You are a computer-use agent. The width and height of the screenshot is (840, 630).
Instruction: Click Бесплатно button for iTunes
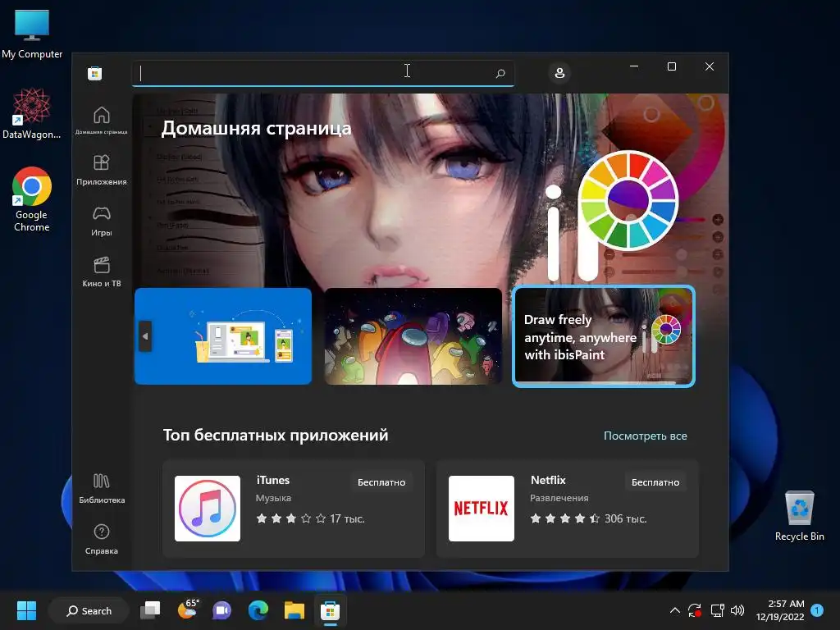pos(381,482)
